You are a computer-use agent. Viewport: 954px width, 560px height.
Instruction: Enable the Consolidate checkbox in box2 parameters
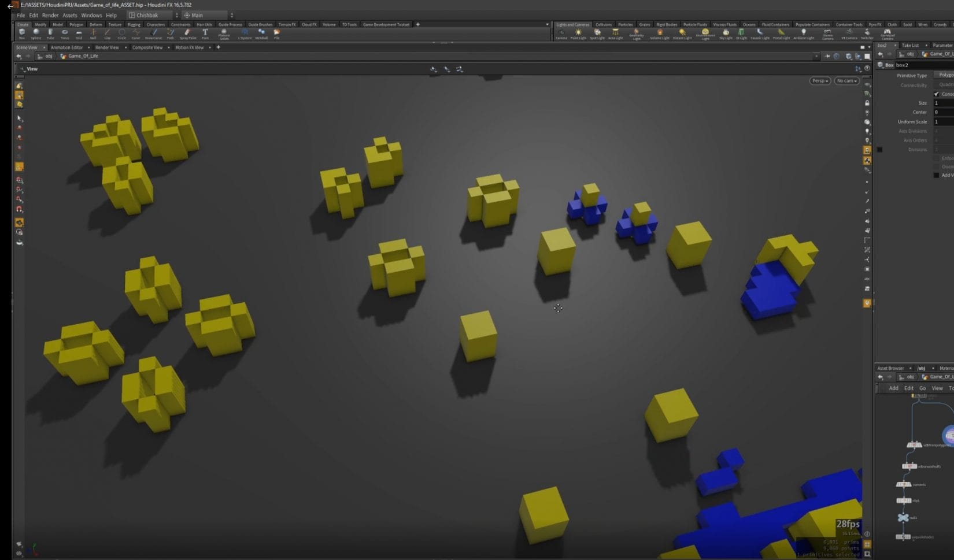[x=936, y=94]
